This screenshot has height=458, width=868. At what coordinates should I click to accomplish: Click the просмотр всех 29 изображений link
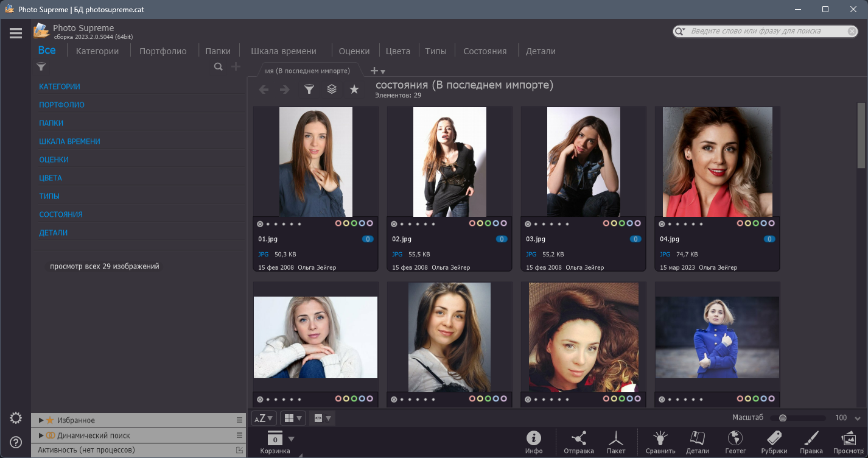[105, 266]
